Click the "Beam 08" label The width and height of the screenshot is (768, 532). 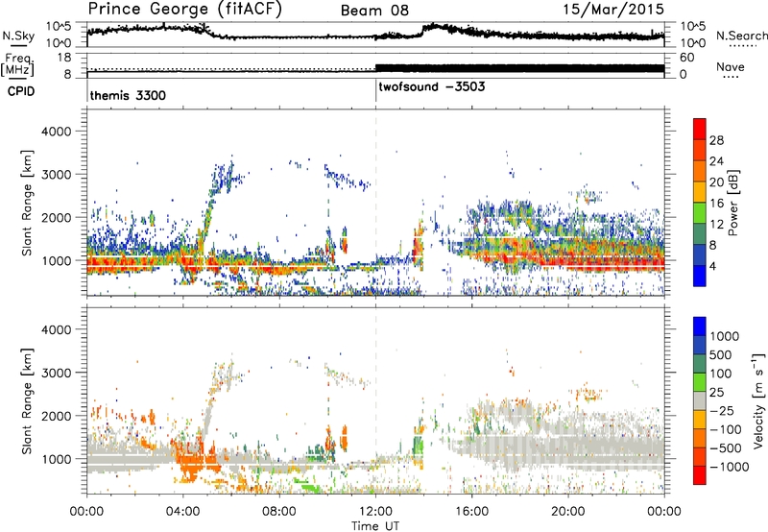(x=374, y=11)
